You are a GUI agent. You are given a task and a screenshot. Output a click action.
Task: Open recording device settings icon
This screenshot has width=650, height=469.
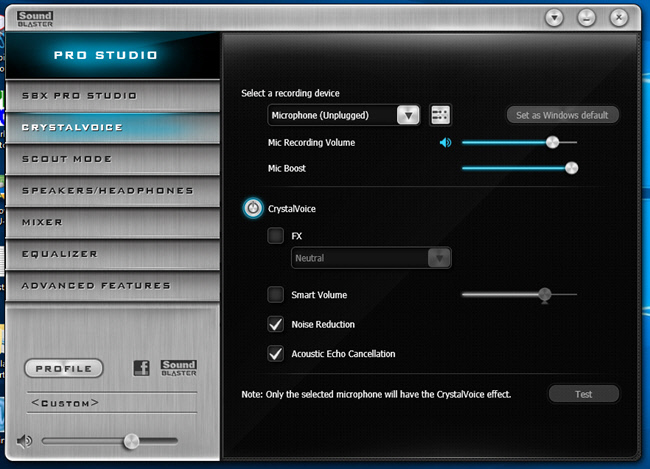[440, 115]
